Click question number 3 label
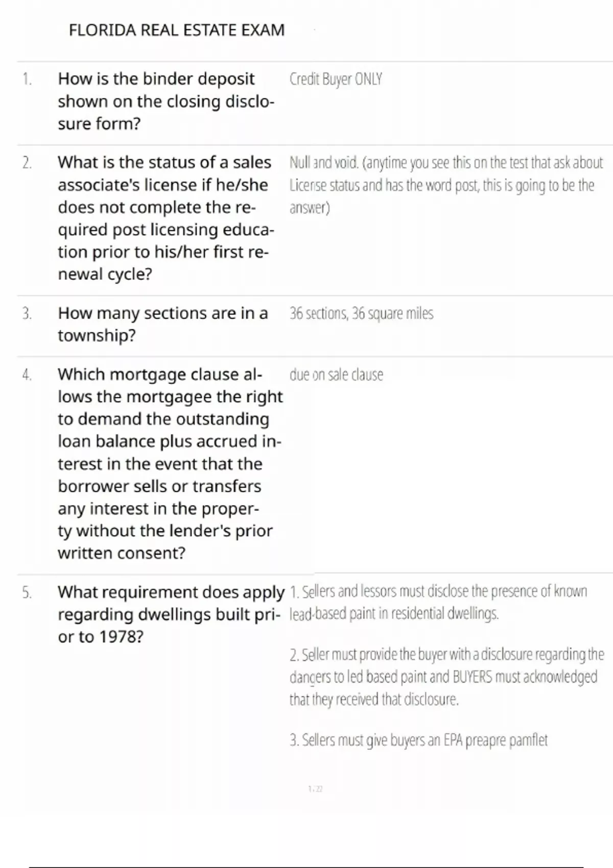The width and height of the screenshot is (613, 868). point(27,314)
